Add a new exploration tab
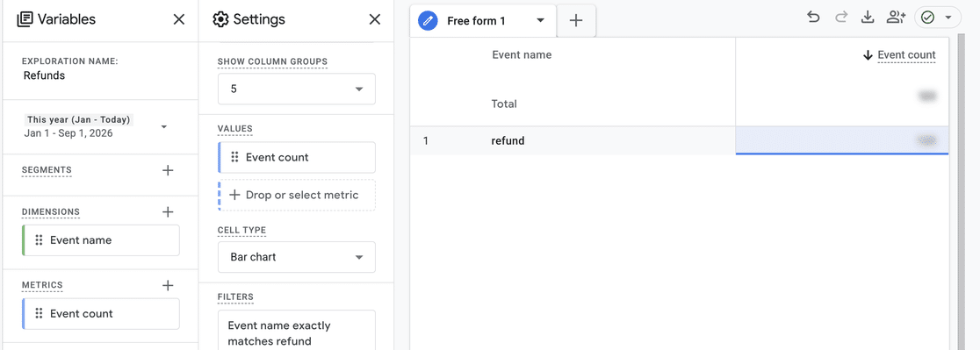 pos(576,20)
